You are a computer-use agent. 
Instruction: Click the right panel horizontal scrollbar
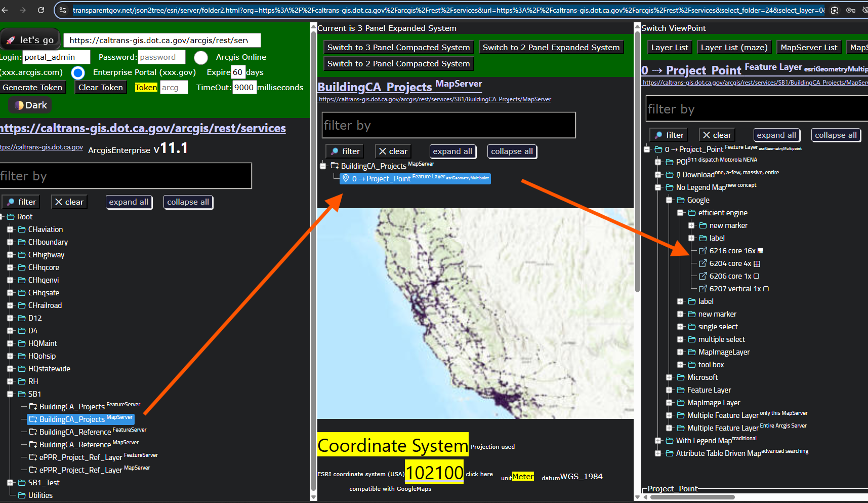click(692, 497)
